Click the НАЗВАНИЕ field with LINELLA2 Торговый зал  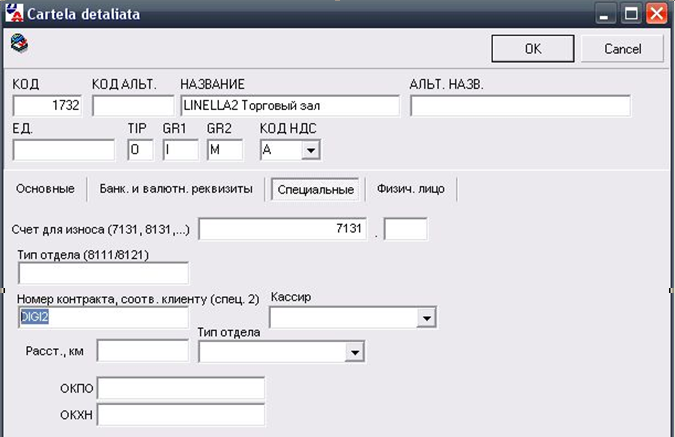click(290, 105)
